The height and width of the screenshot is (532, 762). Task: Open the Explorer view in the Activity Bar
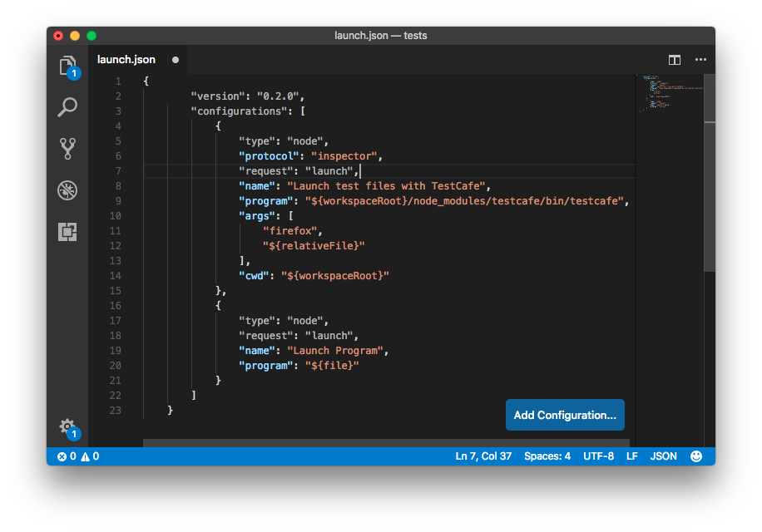click(x=67, y=66)
